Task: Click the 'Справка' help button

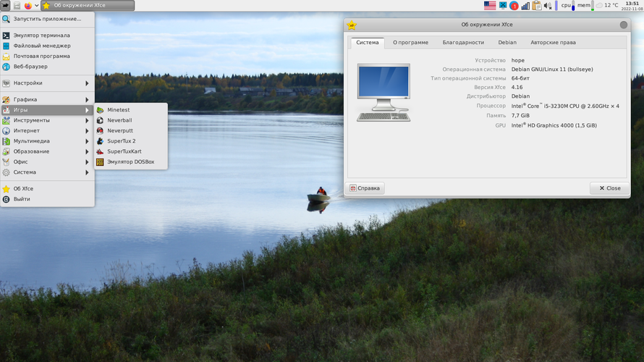Action: click(x=365, y=188)
